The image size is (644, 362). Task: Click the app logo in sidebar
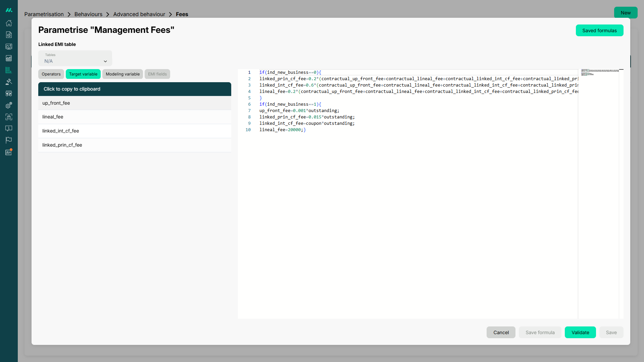pos(9,10)
